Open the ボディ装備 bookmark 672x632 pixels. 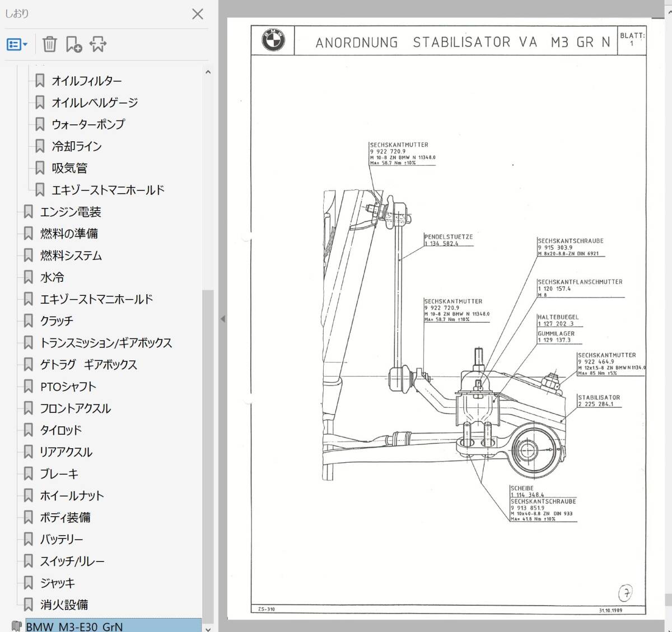[66, 518]
